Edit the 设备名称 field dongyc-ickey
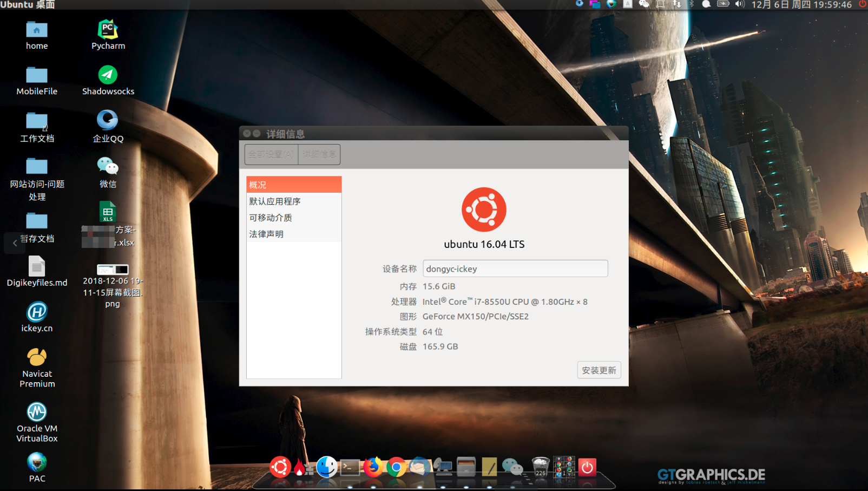This screenshot has height=491, width=868. [515, 269]
